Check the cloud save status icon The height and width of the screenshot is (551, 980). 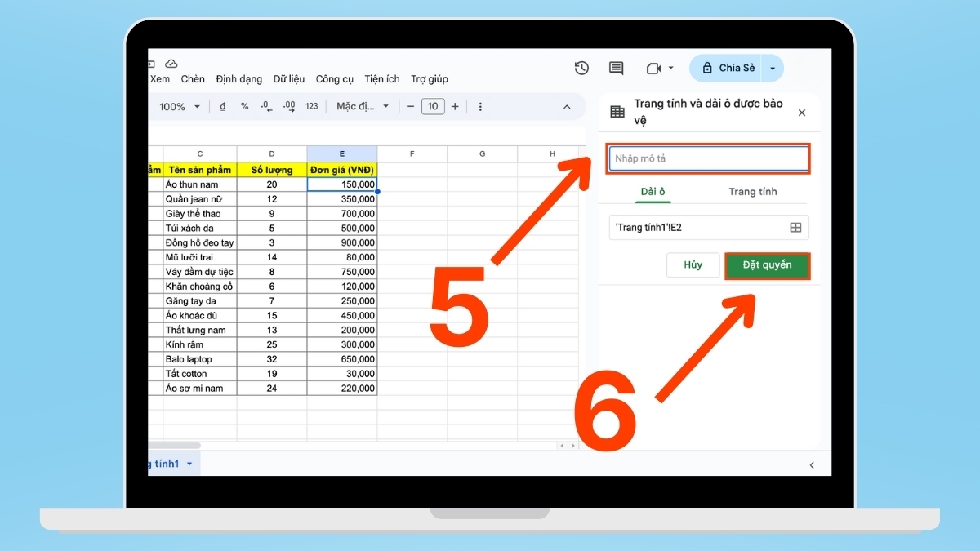point(171,64)
